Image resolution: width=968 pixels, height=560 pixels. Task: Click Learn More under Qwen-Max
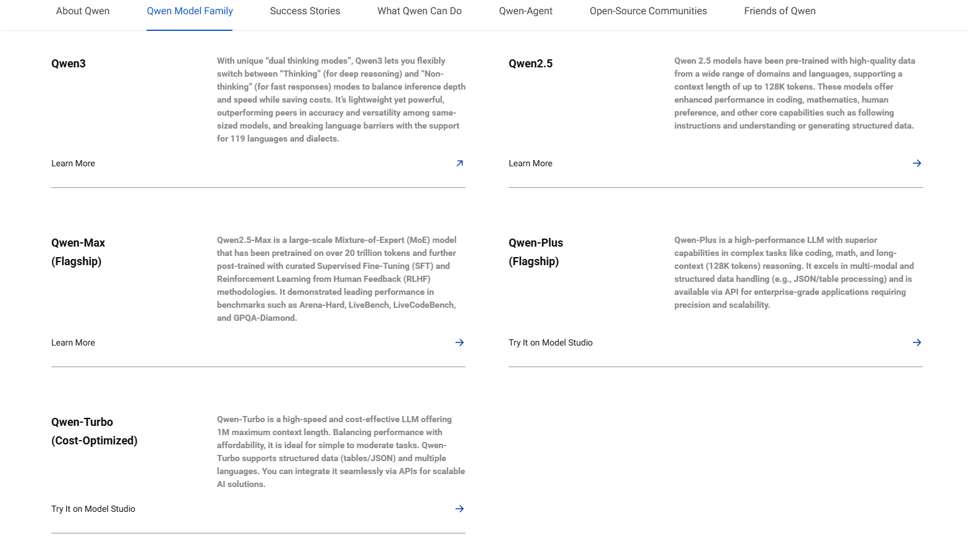[x=73, y=342]
